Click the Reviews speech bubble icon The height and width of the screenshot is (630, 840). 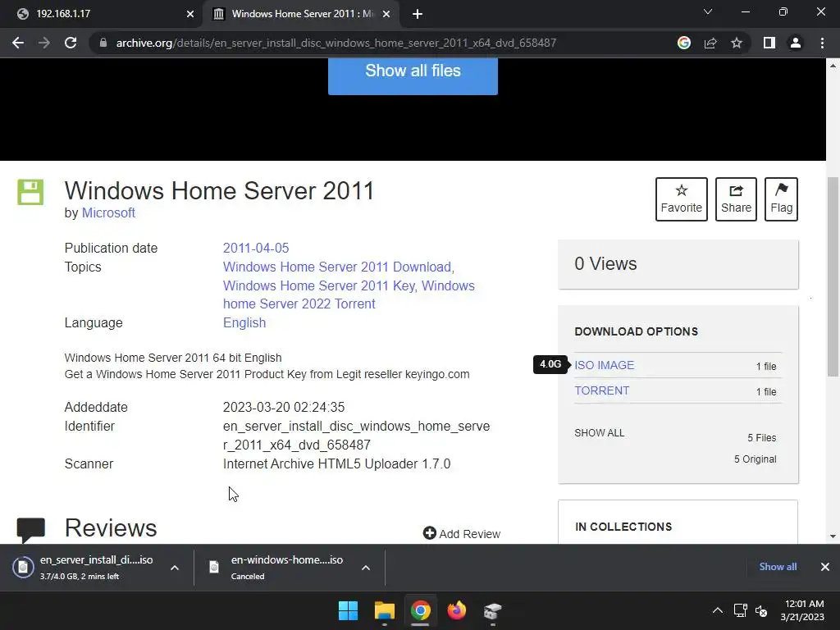pyautogui.click(x=30, y=530)
